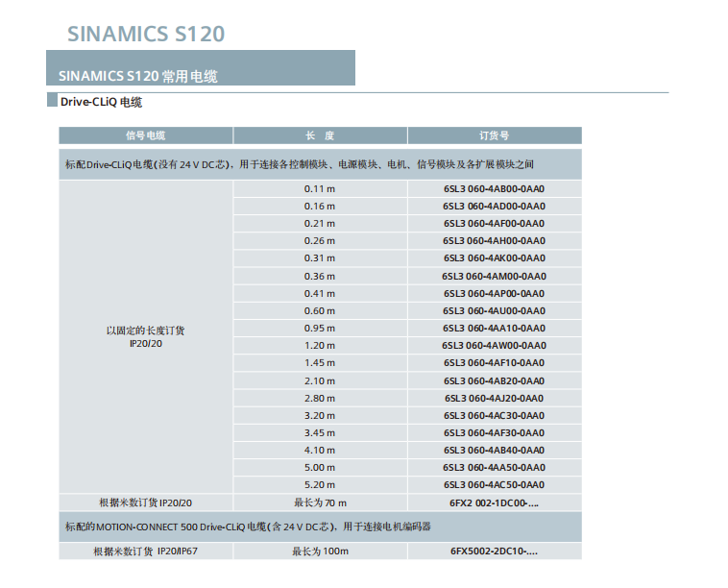Click the SINAMICS S120 page title
The height and width of the screenshot is (588, 728).
[146, 34]
